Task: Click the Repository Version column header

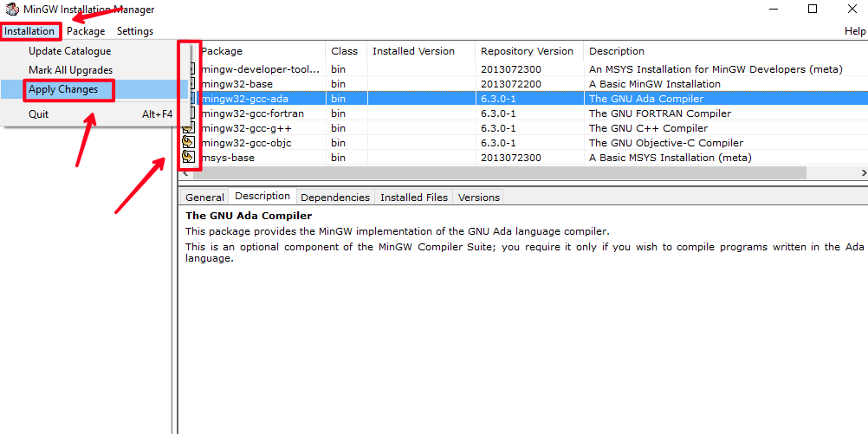Action: click(x=529, y=51)
